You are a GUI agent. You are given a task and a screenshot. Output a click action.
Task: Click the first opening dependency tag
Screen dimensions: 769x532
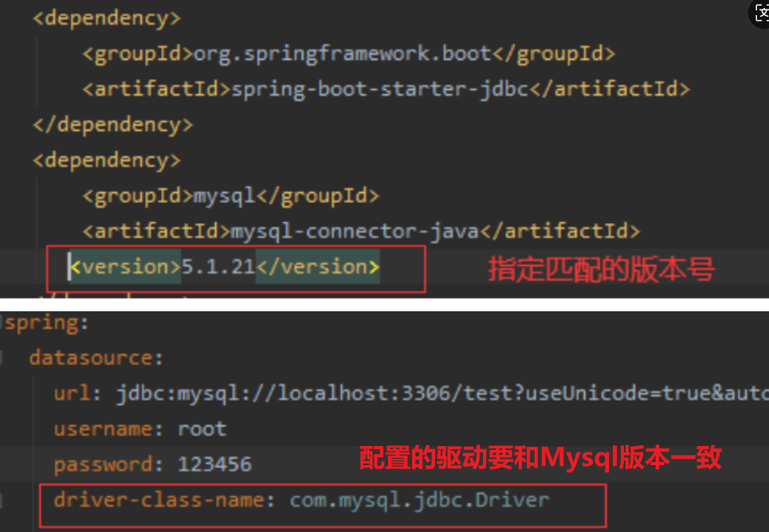pyautogui.click(x=107, y=18)
